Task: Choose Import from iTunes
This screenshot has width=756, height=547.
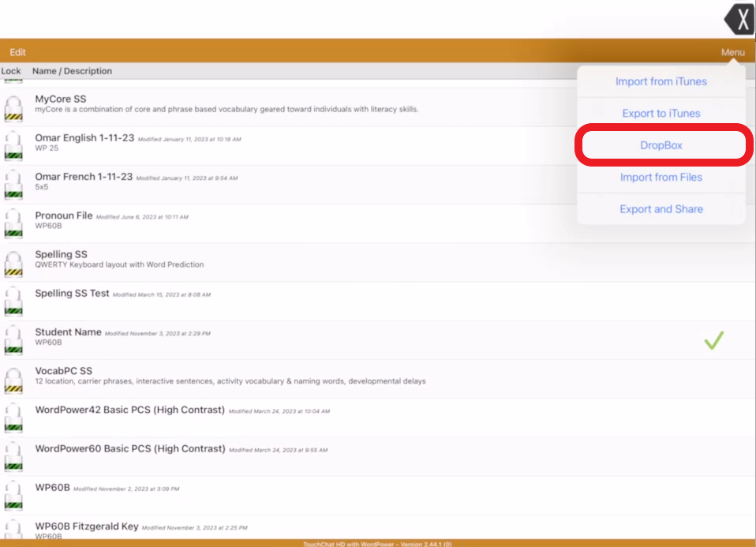Action: [661, 81]
